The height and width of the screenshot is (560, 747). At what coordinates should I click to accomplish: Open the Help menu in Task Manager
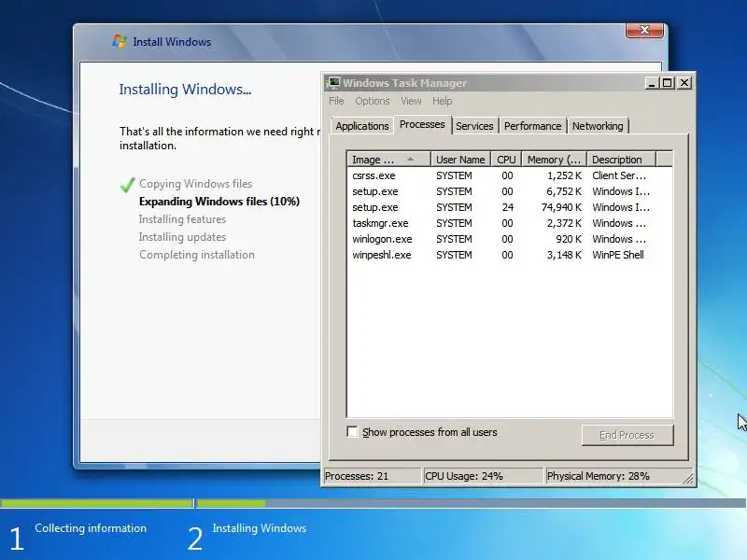pos(442,101)
